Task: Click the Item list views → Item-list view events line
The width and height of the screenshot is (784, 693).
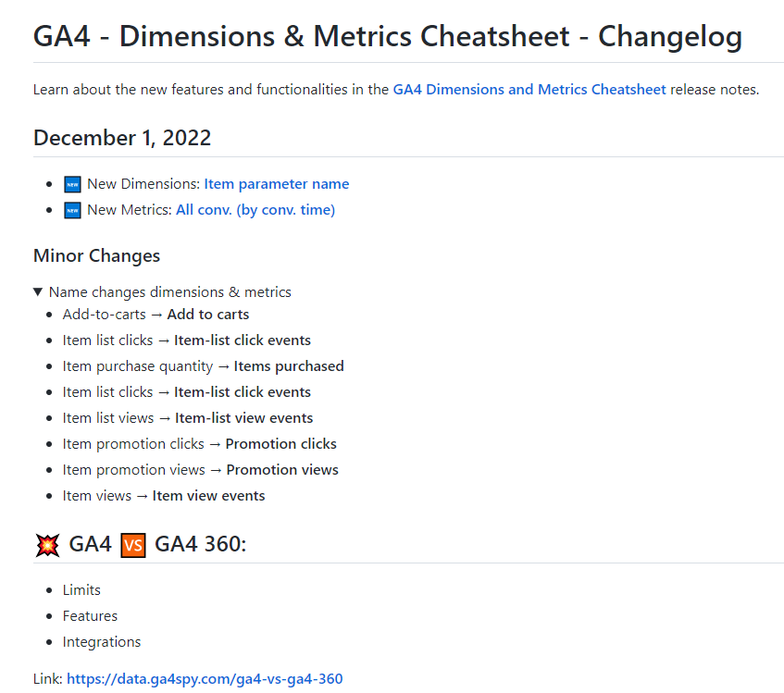Action: (x=188, y=417)
